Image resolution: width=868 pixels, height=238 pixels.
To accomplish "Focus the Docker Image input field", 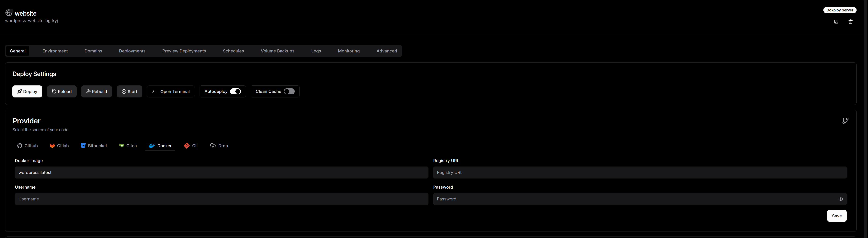I will pyautogui.click(x=221, y=173).
